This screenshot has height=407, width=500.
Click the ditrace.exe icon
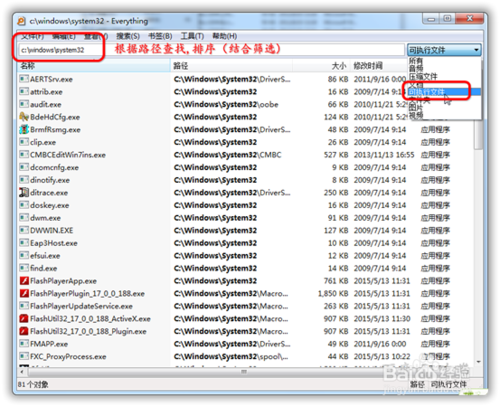tap(24, 192)
